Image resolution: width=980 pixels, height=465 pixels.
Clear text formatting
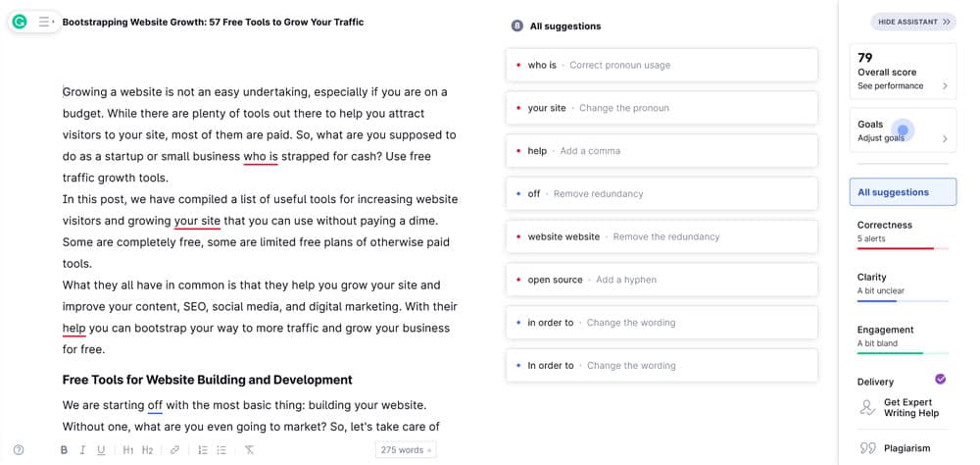(x=249, y=450)
